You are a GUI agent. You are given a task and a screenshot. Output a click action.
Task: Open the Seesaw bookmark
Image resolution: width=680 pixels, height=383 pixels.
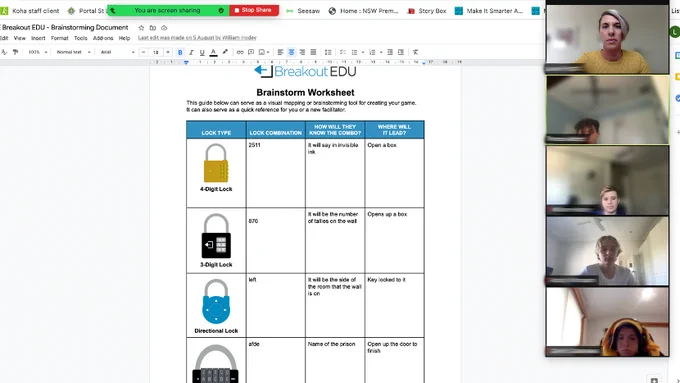(303, 11)
